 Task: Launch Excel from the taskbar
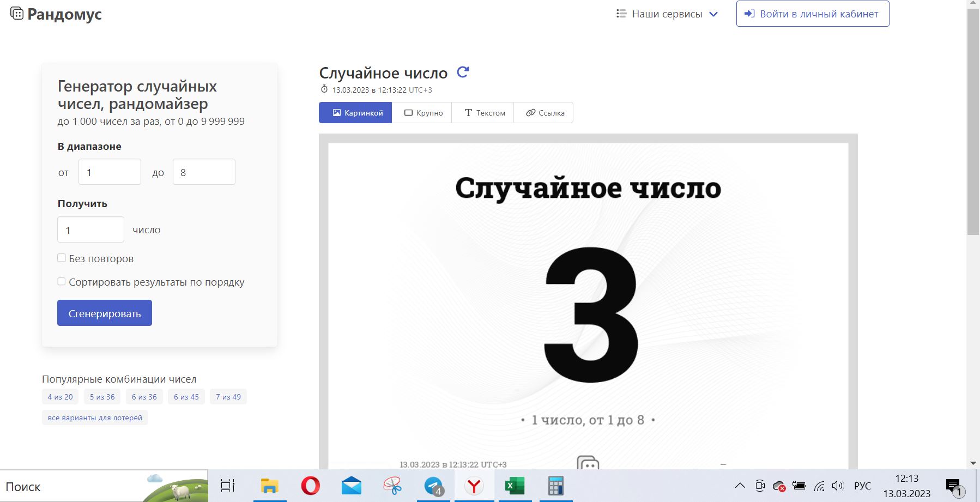pyautogui.click(x=514, y=486)
